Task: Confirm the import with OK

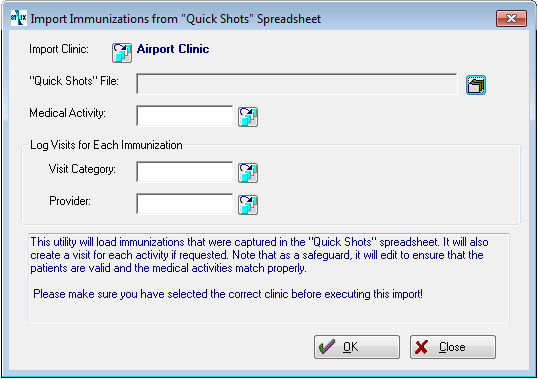Action: pyautogui.click(x=357, y=347)
